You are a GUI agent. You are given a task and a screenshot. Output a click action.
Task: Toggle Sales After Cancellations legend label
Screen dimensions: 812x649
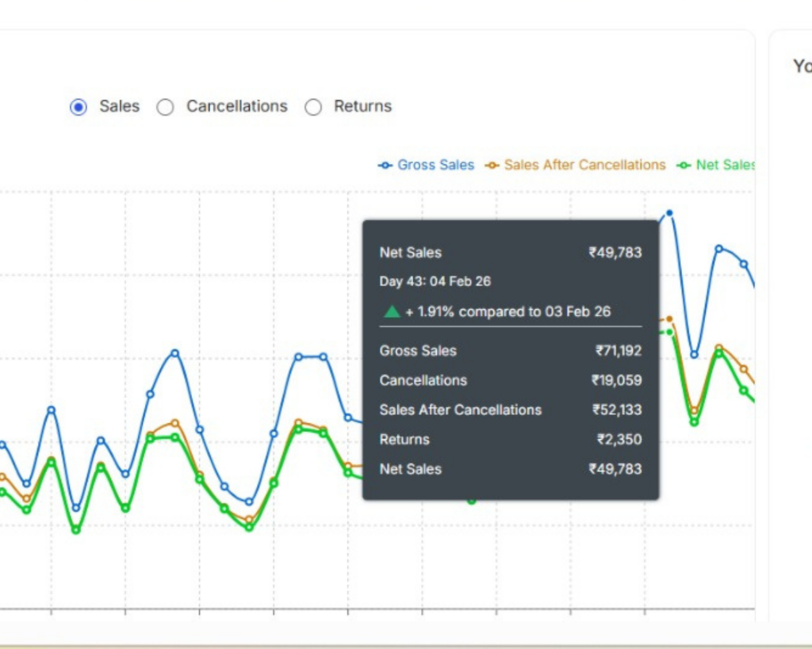click(x=584, y=166)
